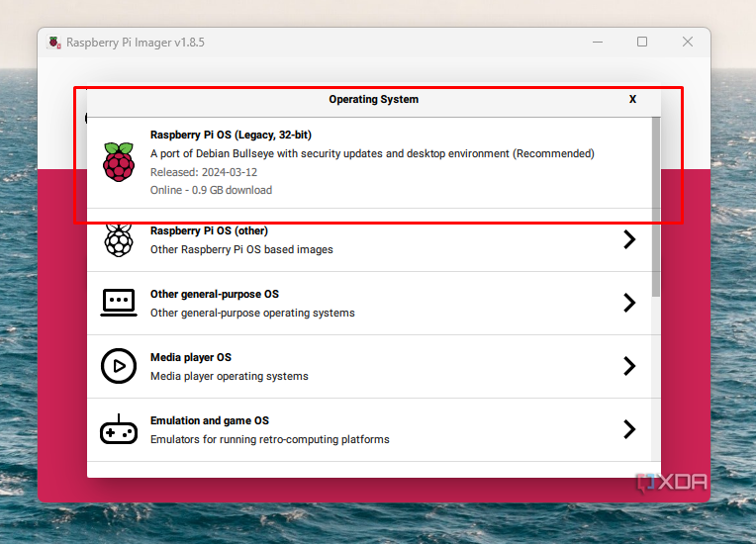Screen dimensions: 756x544
Task: Click the OS list vertical scrollbar thumb
Action: click(655, 203)
